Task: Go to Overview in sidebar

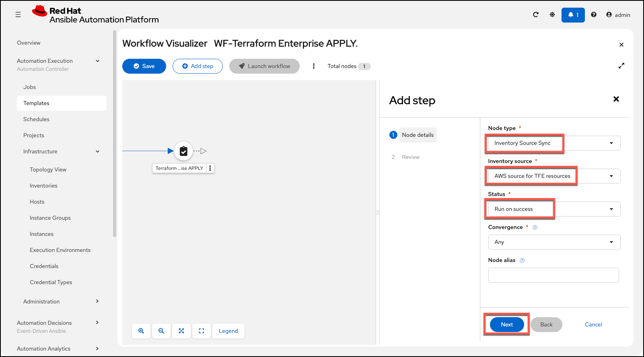Action: click(29, 43)
